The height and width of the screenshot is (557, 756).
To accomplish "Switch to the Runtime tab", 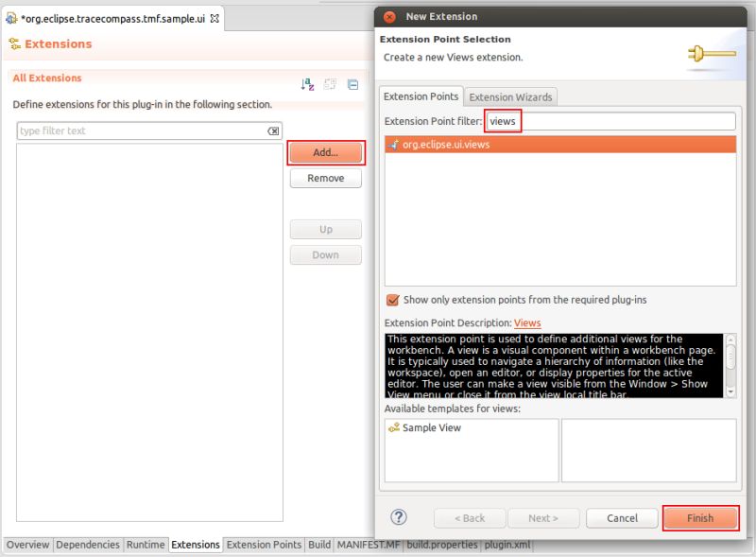I will [144, 545].
